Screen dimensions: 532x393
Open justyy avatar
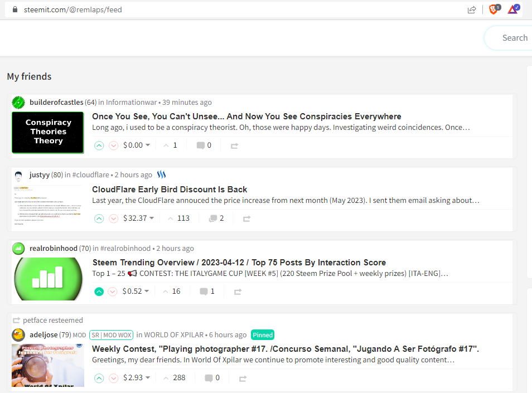coord(18,175)
